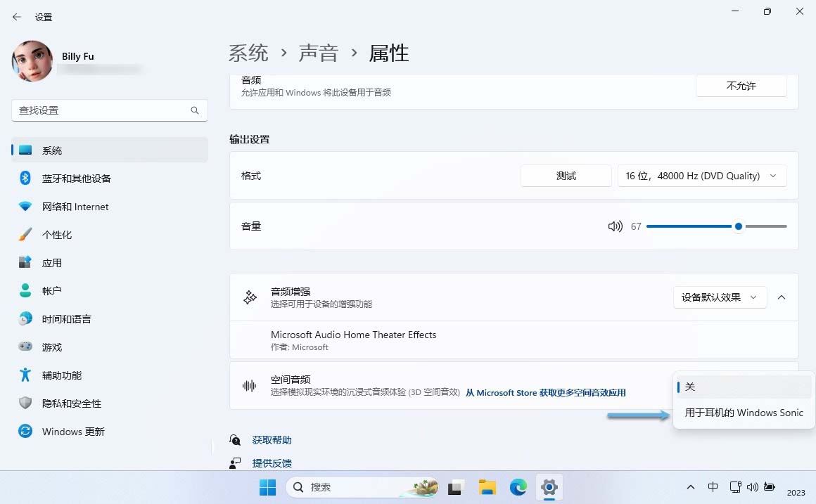The image size is (816, 504).
Task: Open Windows 更新 from the sidebar
Action: click(72, 431)
